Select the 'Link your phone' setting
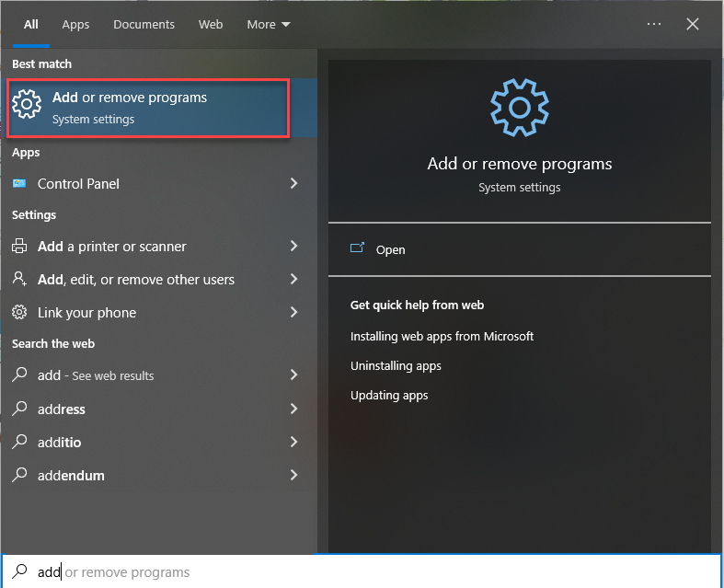Viewport: 724px width, 588px height. tap(159, 313)
